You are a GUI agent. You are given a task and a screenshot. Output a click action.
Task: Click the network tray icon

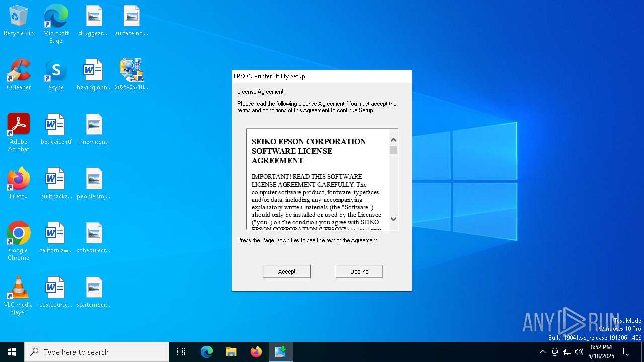[x=567, y=352]
